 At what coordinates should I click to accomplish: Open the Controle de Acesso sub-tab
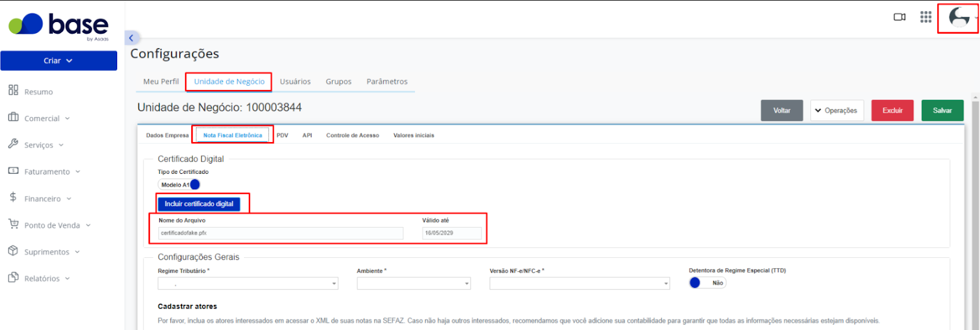click(x=352, y=135)
